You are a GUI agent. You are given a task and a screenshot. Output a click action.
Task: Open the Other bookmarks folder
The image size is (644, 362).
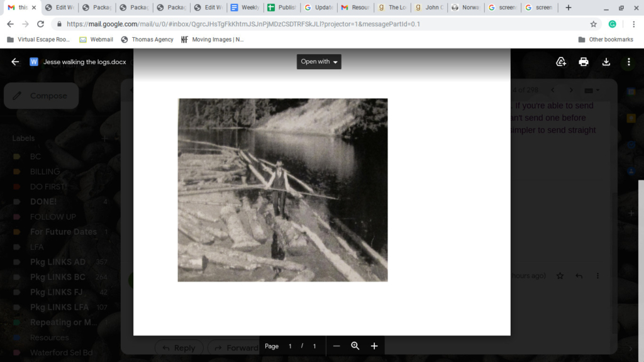(606, 39)
